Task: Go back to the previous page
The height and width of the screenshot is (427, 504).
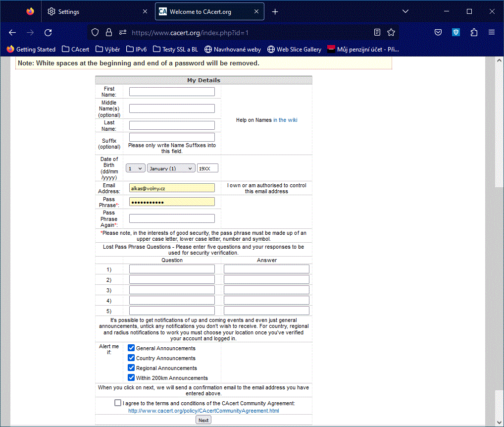Action: click(12, 33)
